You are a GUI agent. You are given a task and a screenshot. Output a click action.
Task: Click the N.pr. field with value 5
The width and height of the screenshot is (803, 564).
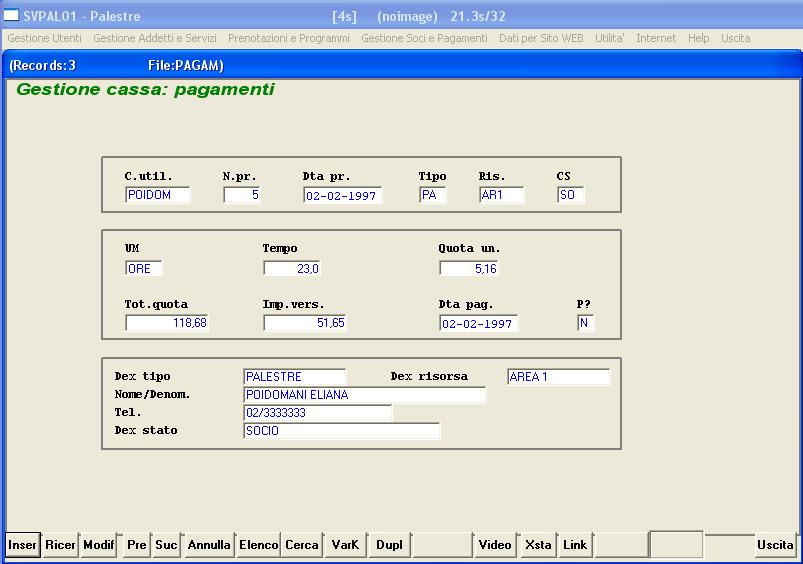click(x=242, y=195)
